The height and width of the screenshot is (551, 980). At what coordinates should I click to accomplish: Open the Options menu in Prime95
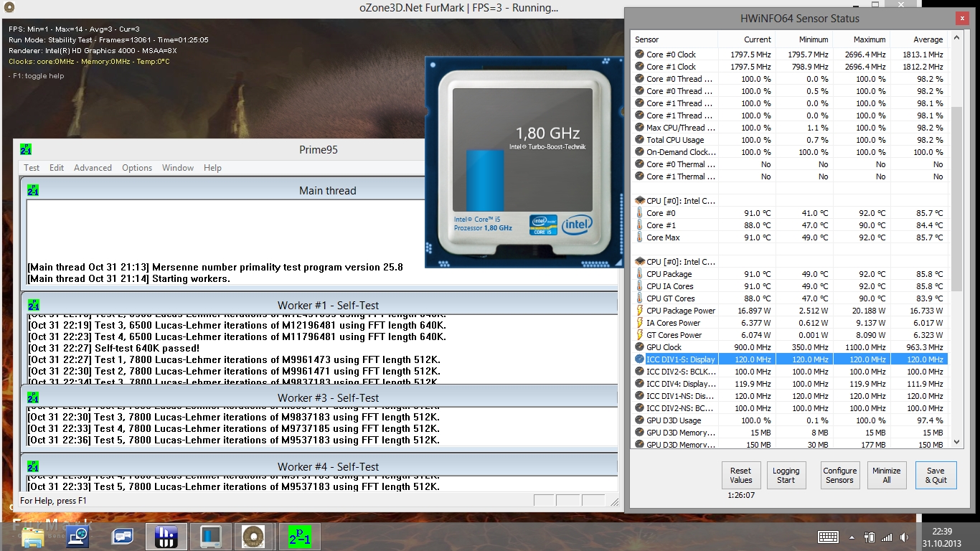click(x=137, y=168)
